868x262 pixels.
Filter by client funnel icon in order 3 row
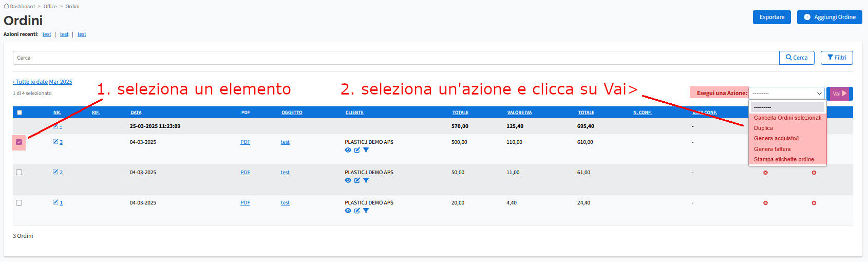click(366, 150)
